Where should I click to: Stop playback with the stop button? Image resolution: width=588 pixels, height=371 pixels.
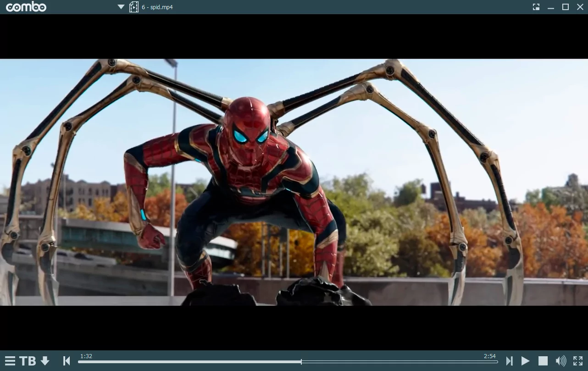click(543, 361)
